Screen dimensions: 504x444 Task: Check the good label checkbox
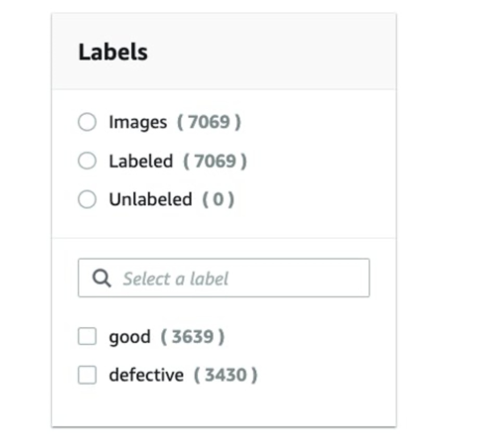coord(87,337)
